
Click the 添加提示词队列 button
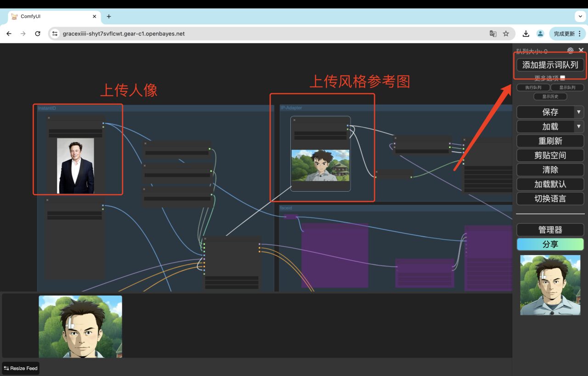coord(550,65)
